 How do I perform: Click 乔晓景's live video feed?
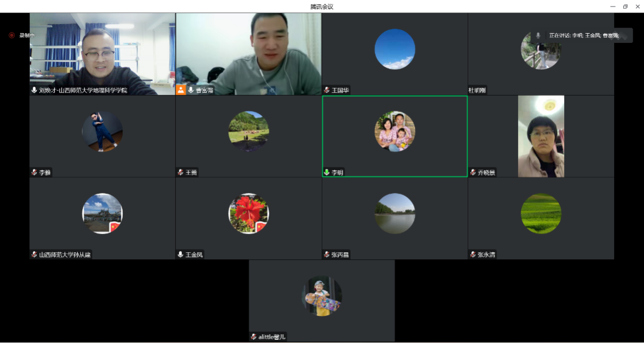pos(541,136)
